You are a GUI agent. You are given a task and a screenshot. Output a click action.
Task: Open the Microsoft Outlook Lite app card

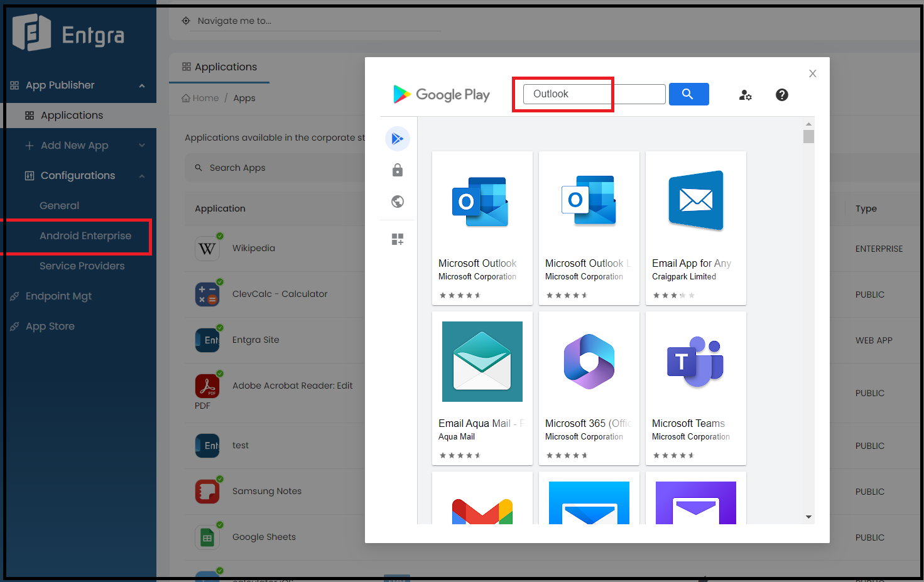click(x=589, y=228)
